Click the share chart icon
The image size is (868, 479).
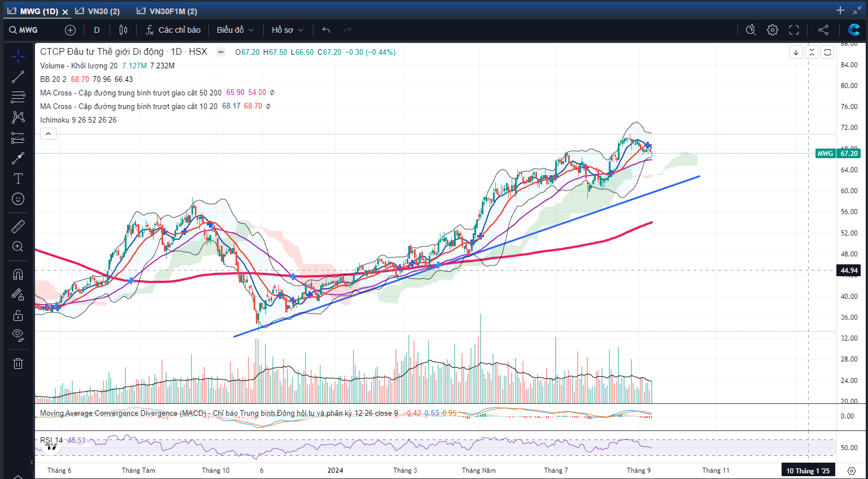tap(823, 30)
